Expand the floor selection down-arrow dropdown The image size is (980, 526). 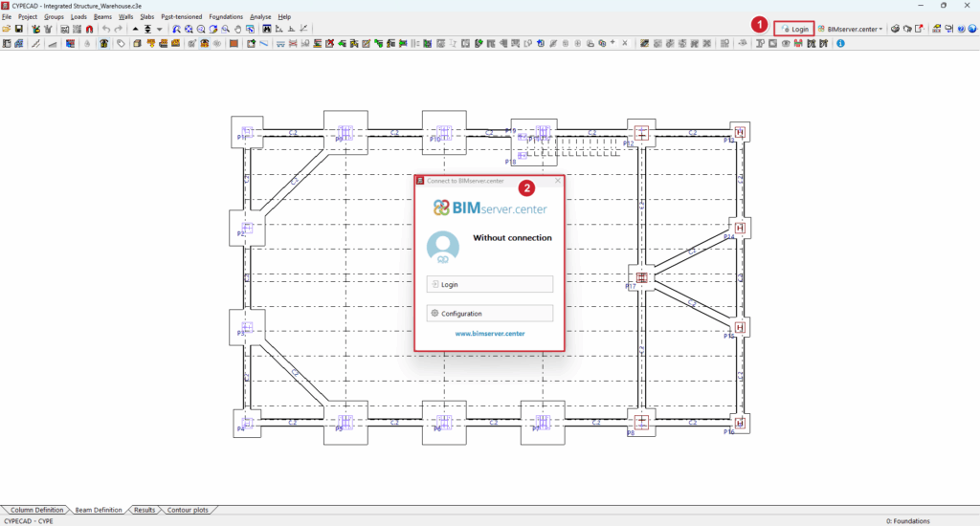click(160, 30)
